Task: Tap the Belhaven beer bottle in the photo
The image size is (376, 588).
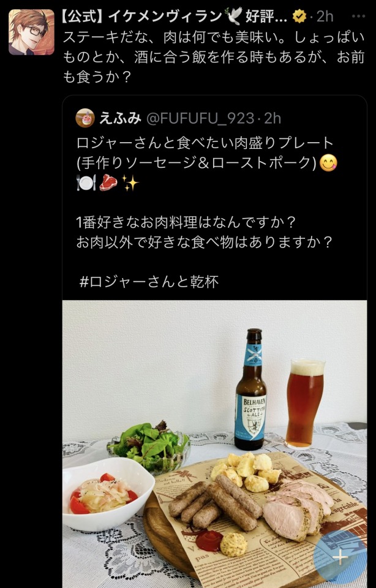Action: tap(251, 390)
